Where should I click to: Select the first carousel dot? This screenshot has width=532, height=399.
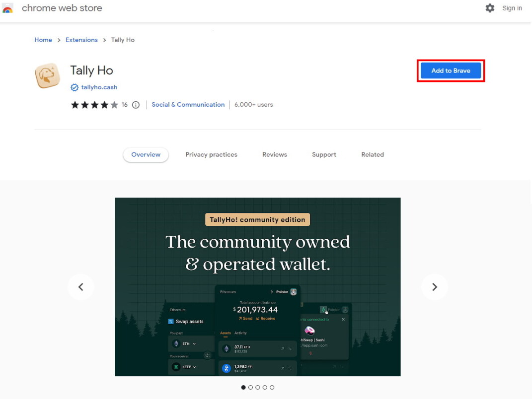point(243,387)
